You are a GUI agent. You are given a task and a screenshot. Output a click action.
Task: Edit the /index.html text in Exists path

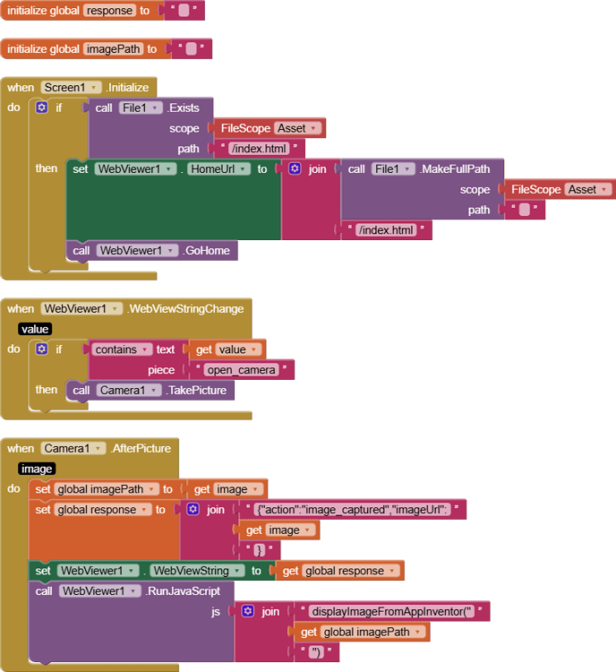[259, 149]
